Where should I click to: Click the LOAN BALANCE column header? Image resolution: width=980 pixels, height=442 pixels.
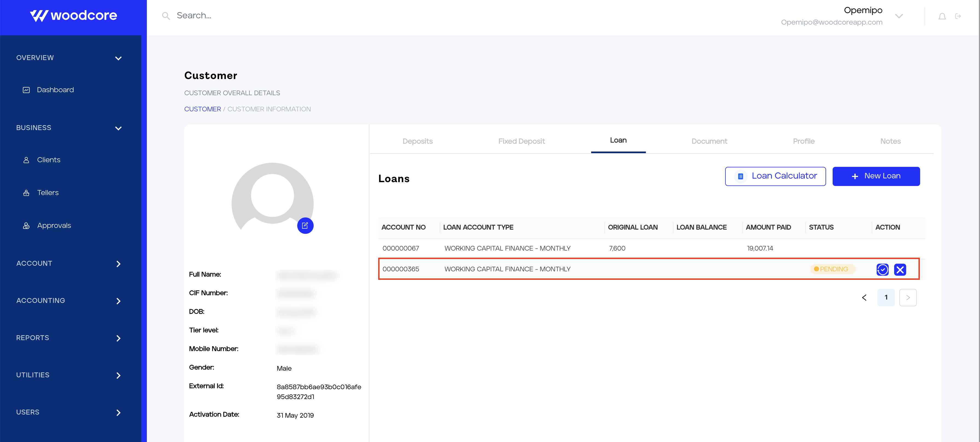[701, 228]
